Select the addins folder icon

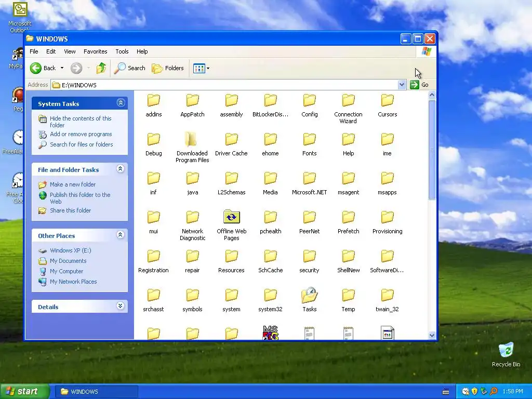point(154,100)
